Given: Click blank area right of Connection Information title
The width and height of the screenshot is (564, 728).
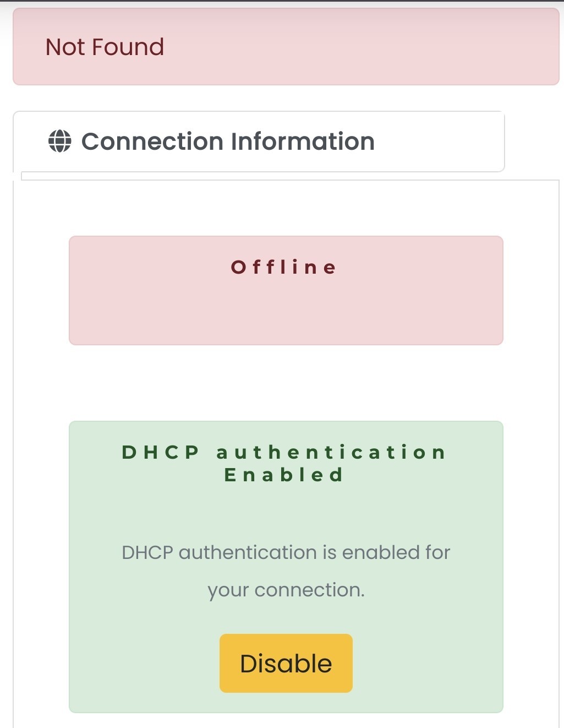Looking at the screenshot, I should click(440, 142).
